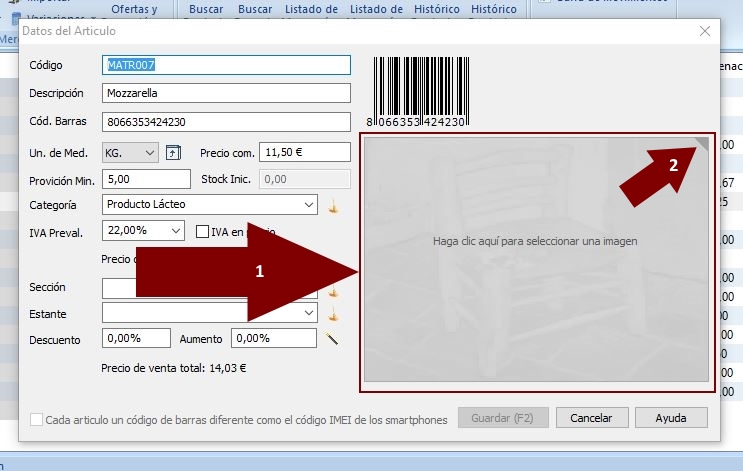Click the Cód. Barras field 8066353424230
The width and height of the screenshot is (743, 471).
click(227, 122)
